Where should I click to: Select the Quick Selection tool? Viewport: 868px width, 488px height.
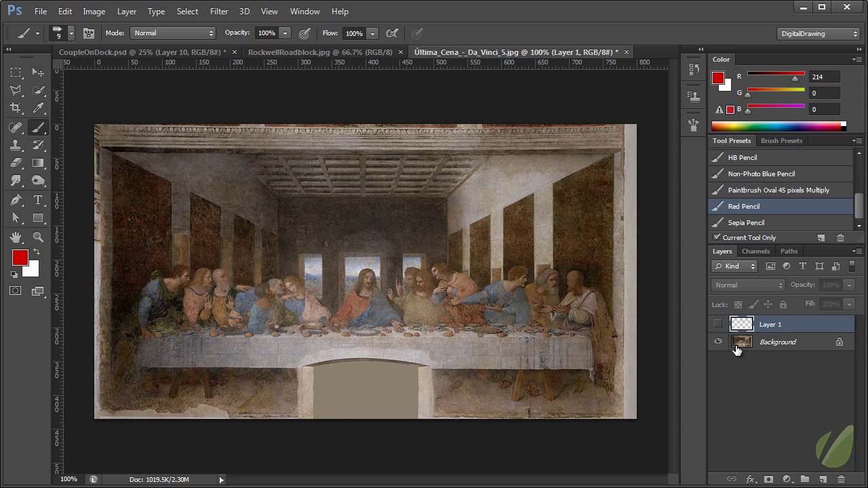(38, 90)
